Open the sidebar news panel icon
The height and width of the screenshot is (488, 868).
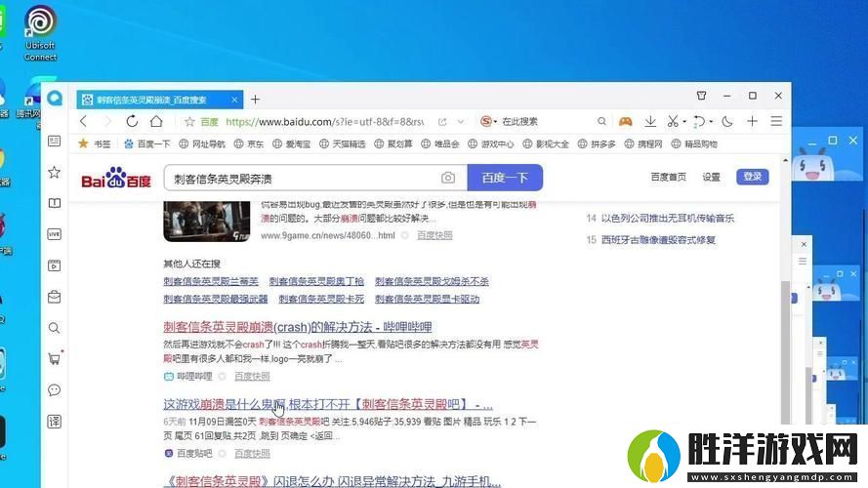[55, 142]
